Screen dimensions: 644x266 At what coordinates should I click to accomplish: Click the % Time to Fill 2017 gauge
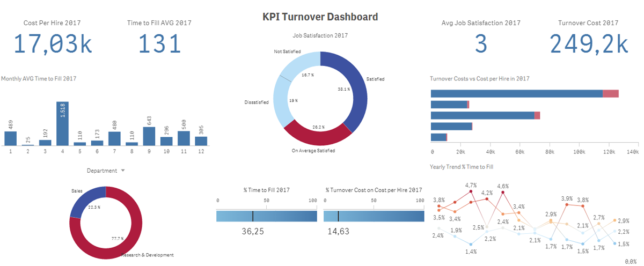pos(267,216)
